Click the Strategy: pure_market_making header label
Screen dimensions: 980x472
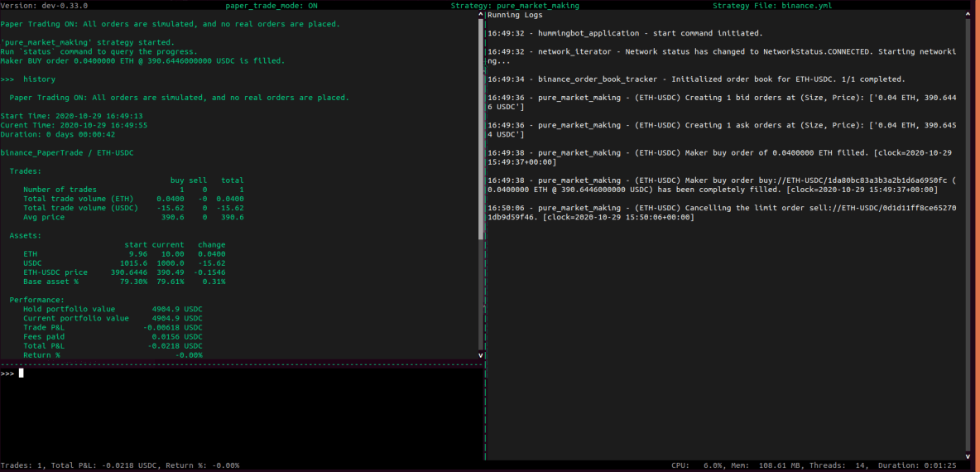tap(515, 5)
